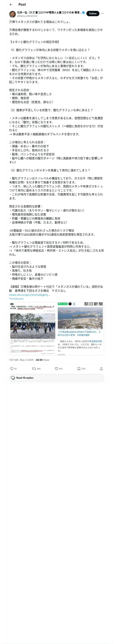Open the 石井一弘 display name profile link
The width and height of the screenshot is (113, 644).
click(x=49, y=12)
